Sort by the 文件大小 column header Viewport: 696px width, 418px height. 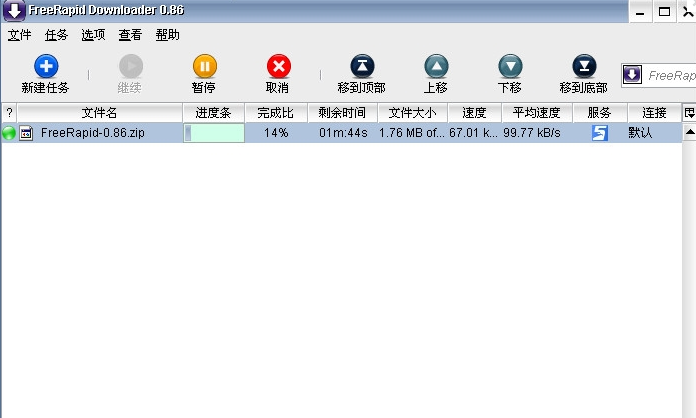click(x=413, y=113)
